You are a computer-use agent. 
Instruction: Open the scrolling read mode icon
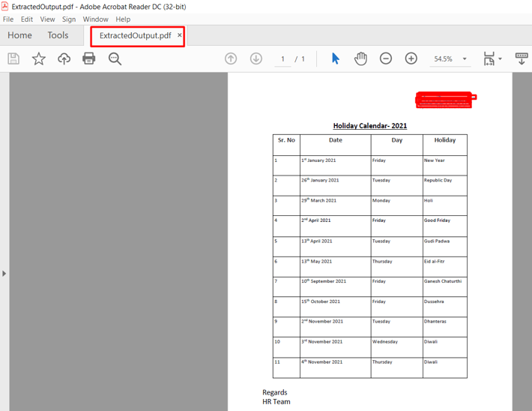tap(522, 58)
